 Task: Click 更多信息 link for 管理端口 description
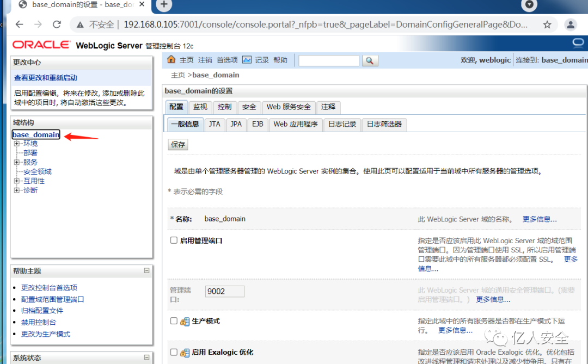coord(493,299)
